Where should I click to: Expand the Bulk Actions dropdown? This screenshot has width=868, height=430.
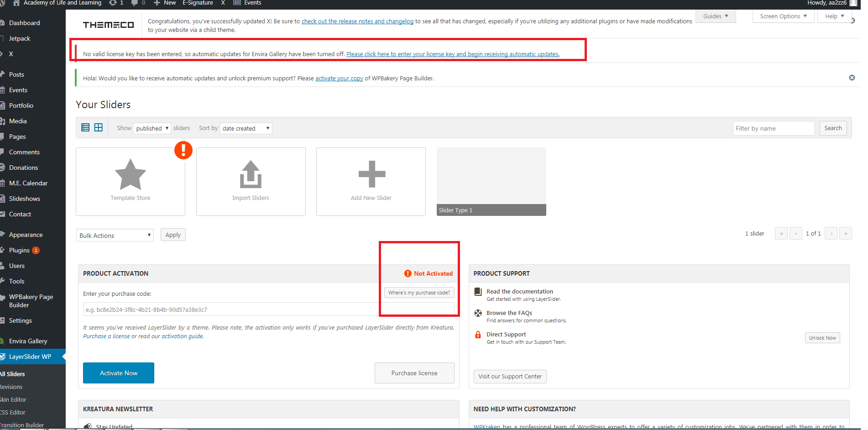click(115, 236)
